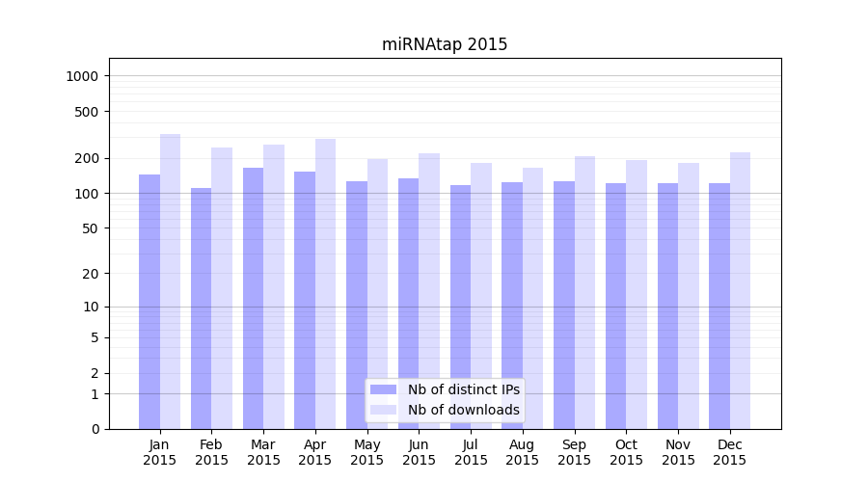Click the '1000' y-axis tick label
868x482 pixels.
pyautogui.click(x=83, y=76)
